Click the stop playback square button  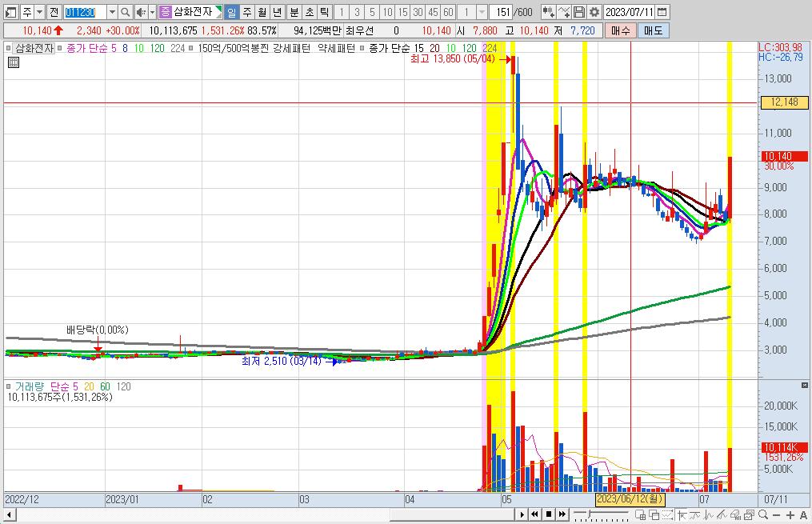click(x=549, y=514)
